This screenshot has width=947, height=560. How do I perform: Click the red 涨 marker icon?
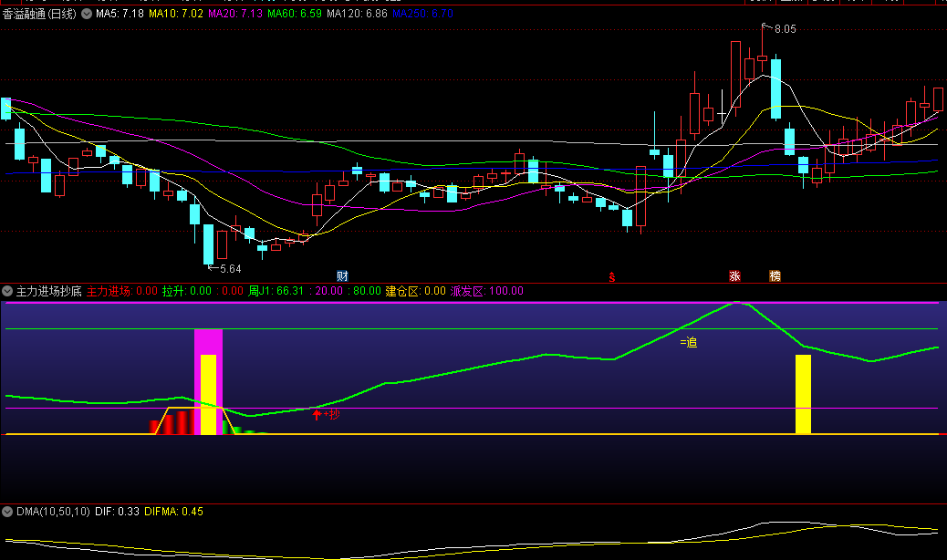click(734, 275)
